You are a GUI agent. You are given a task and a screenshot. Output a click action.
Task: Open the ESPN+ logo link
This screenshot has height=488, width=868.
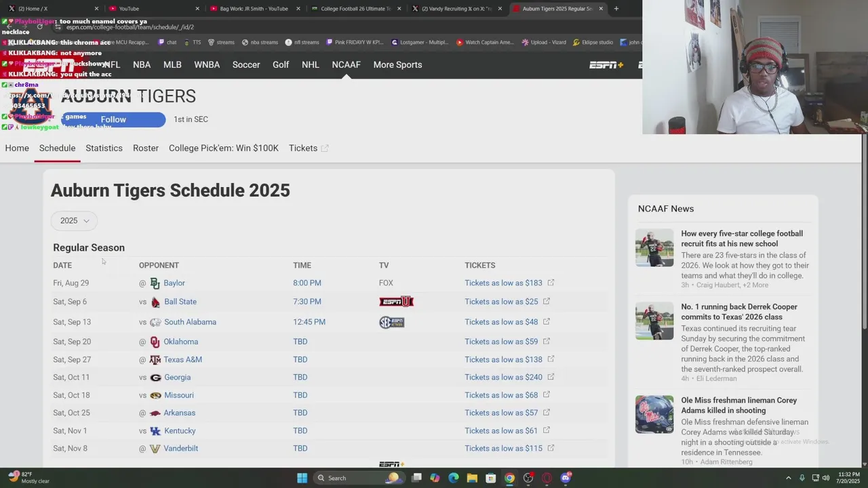click(x=606, y=65)
